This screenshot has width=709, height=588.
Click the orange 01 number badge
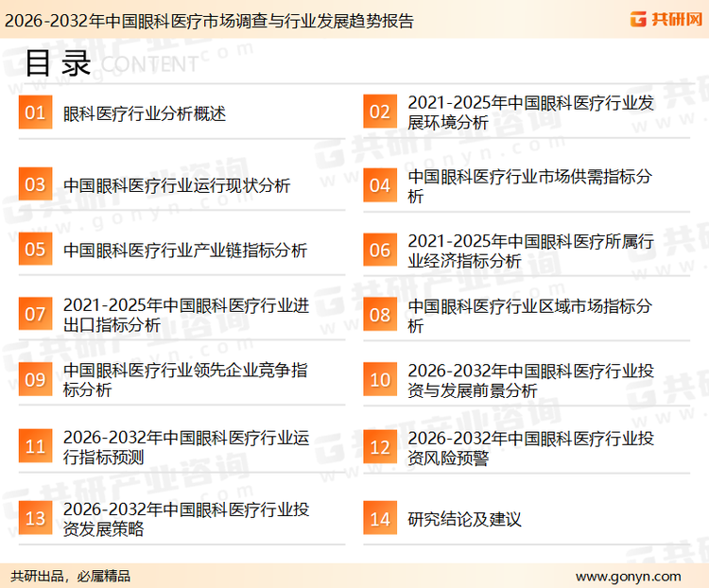(35, 113)
